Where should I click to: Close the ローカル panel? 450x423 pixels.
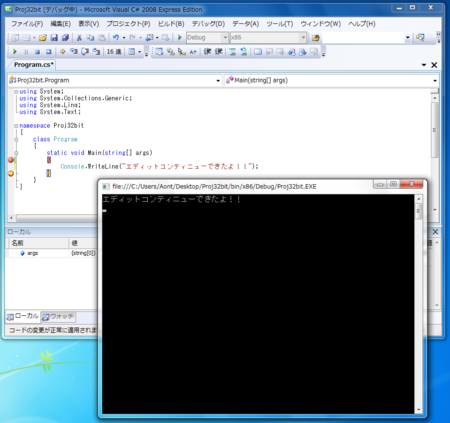[x=435, y=232]
